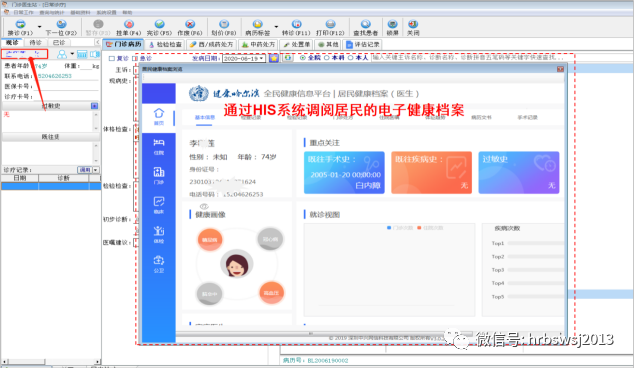Image resolution: width=634 pixels, height=368 pixels.
Task: Open the 既往手术史 card
Action: pyautogui.click(x=344, y=173)
